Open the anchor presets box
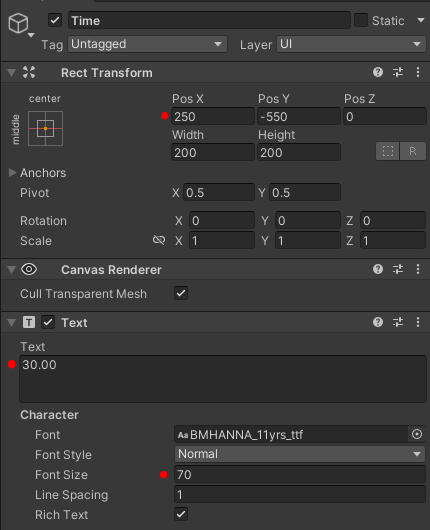Screen dimensions: 430x530 [x=45, y=128]
